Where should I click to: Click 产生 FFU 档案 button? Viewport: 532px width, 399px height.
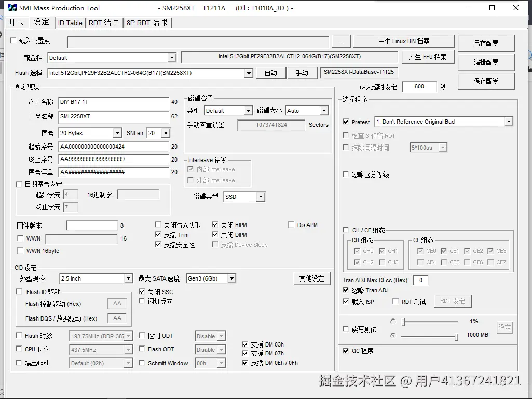pyautogui.click(x=428, y=57)
